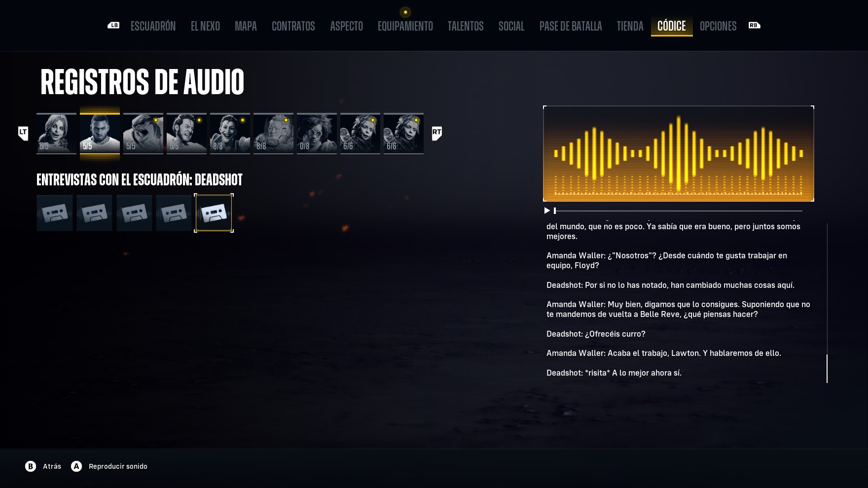Click the A button icon for playback

tap(76, 466)
